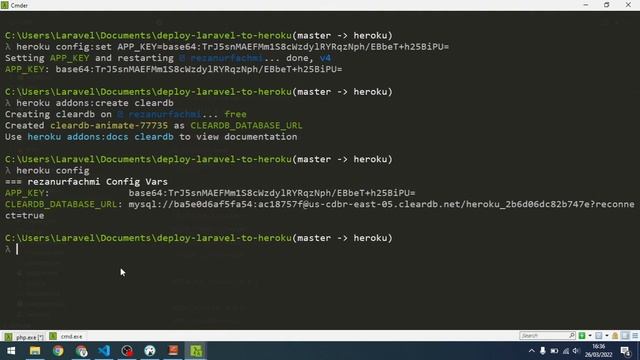The image size is (640, 360).
Task: Click the '=== rezanurfachmi Config Vars' heading
Action: click(86, 182)
